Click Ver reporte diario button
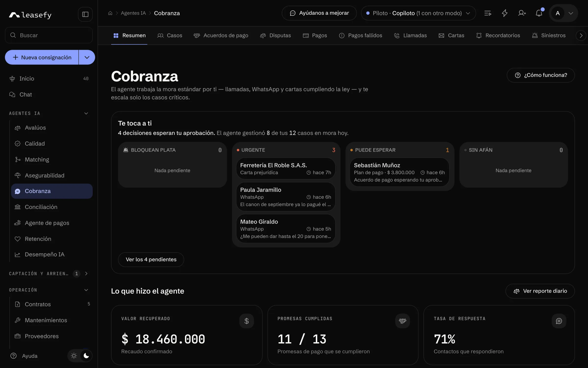 540,291
